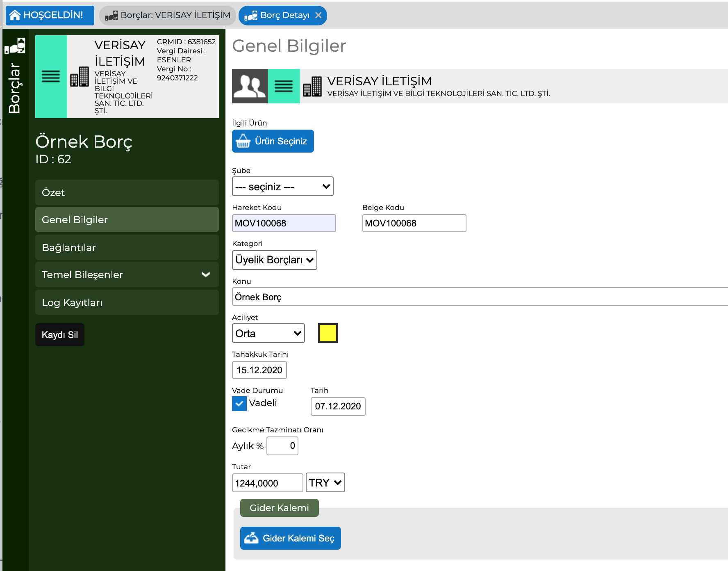Image resolution: width=728 pixels, height=571 pixels.
Task: Click the Ürün Seçiniz button
Action: tap(273, 141)
